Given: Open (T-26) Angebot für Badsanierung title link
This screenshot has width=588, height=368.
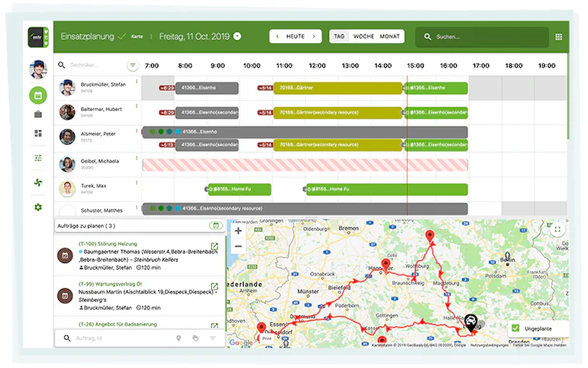Looking at the screenshot, I should pyautogui.click(x=117, y=325).
